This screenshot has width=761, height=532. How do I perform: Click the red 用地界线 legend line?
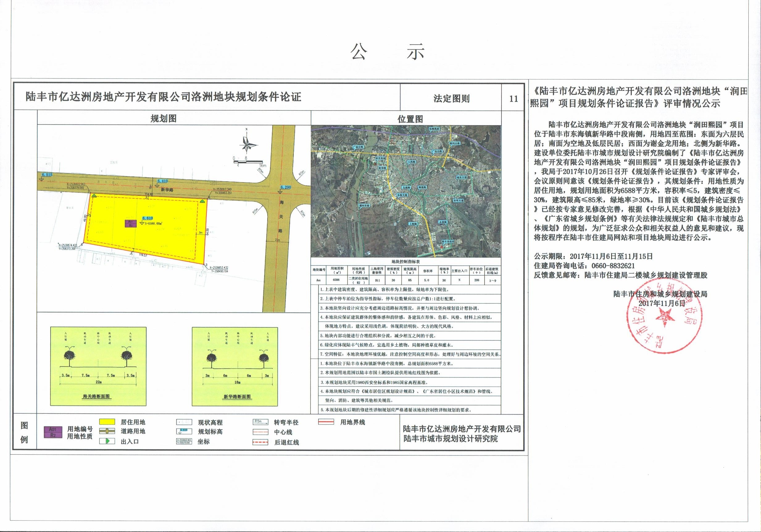pyautogui.click(x=326, y=422)
